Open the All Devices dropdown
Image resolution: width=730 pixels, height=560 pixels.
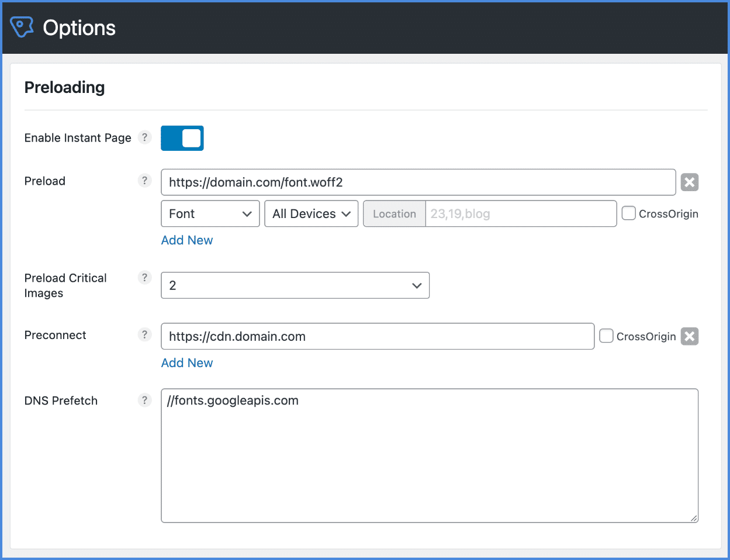click(x=311, y=213)
